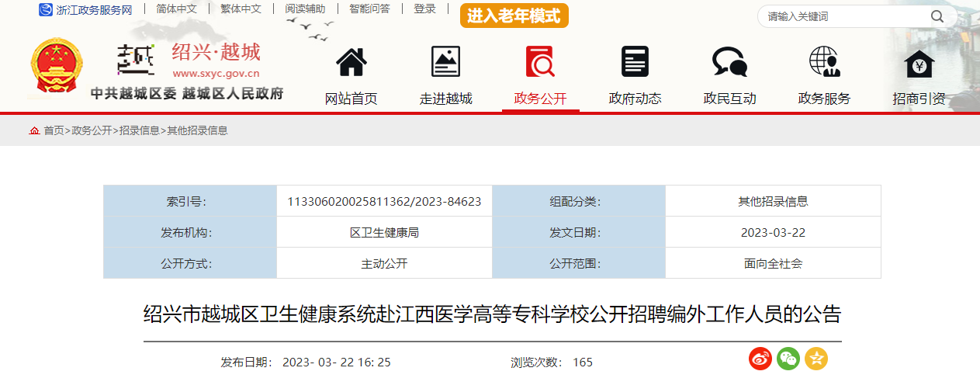This screenshot has height=392, width=980.
Task: Open 智能问答
Action: click(369, 9)
